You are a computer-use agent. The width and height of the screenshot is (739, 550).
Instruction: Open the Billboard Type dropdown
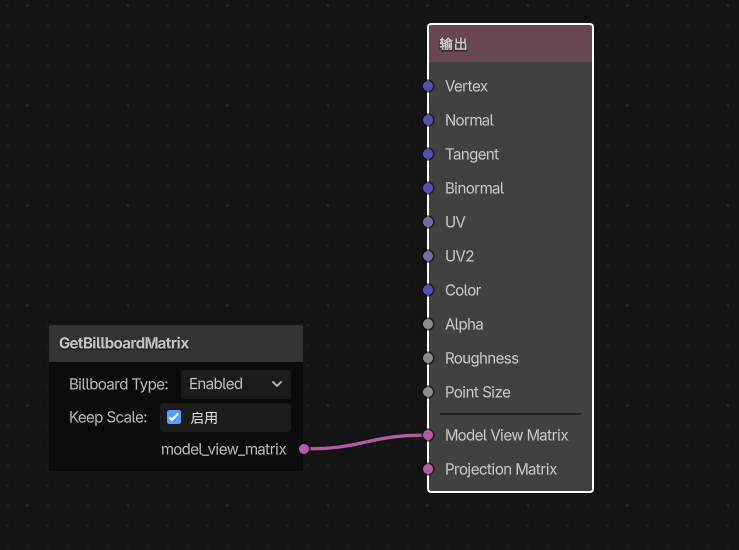click(x=235, y=384)
